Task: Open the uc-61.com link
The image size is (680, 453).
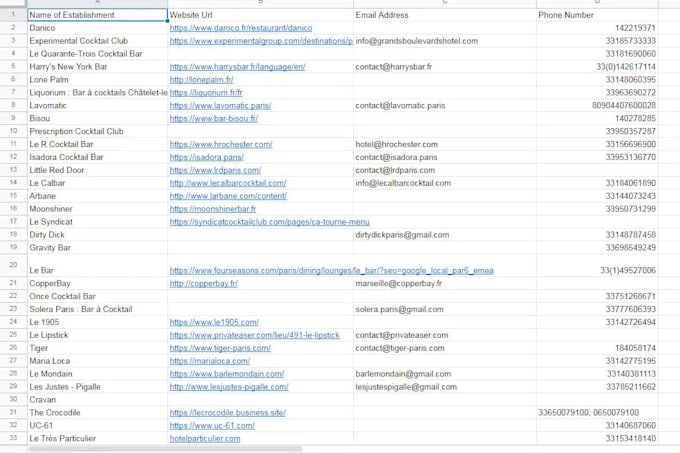Action: [212, 426]
